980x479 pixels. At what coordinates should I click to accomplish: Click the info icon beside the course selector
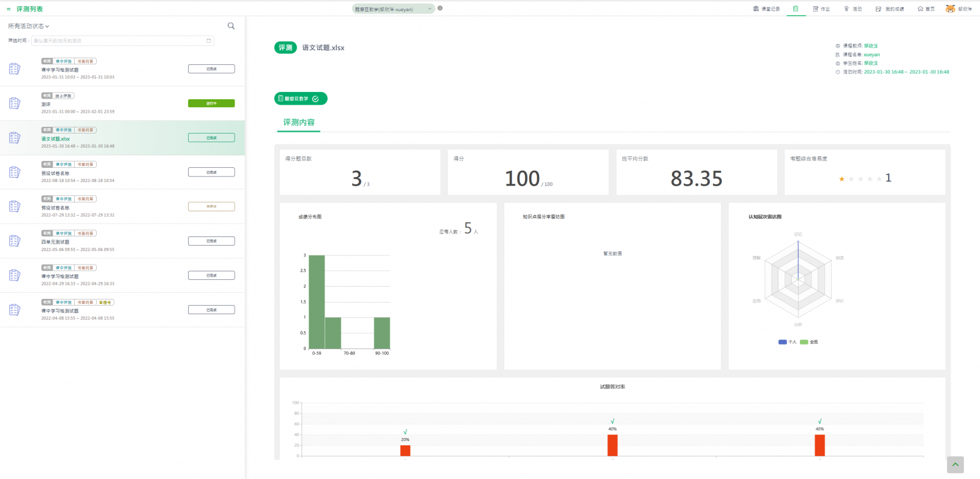coord(440,9)
